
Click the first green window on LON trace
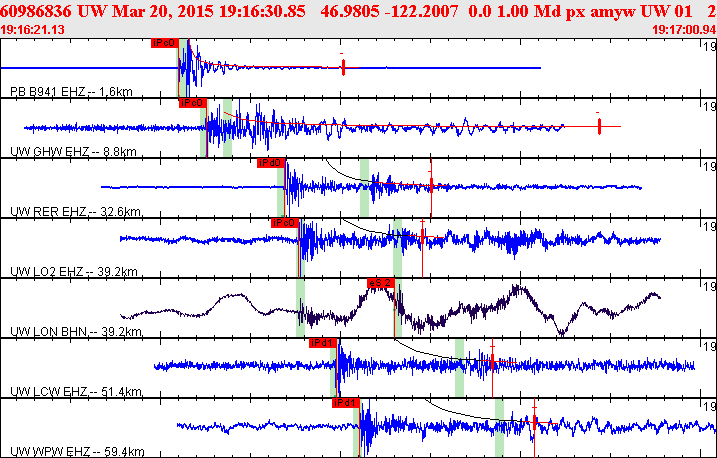(x=300, y=308)
